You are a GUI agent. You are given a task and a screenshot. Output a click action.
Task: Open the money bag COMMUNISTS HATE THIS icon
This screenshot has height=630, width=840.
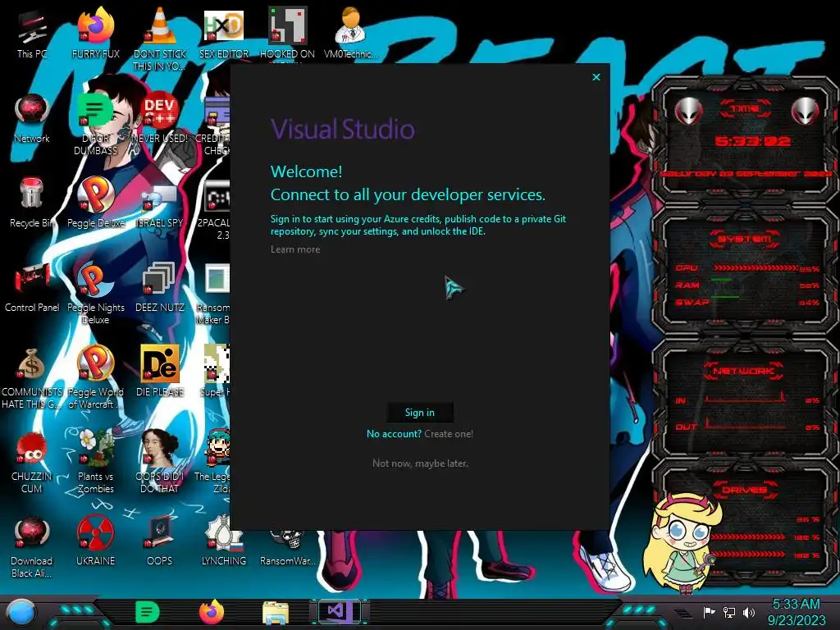(x=32, y=378)
